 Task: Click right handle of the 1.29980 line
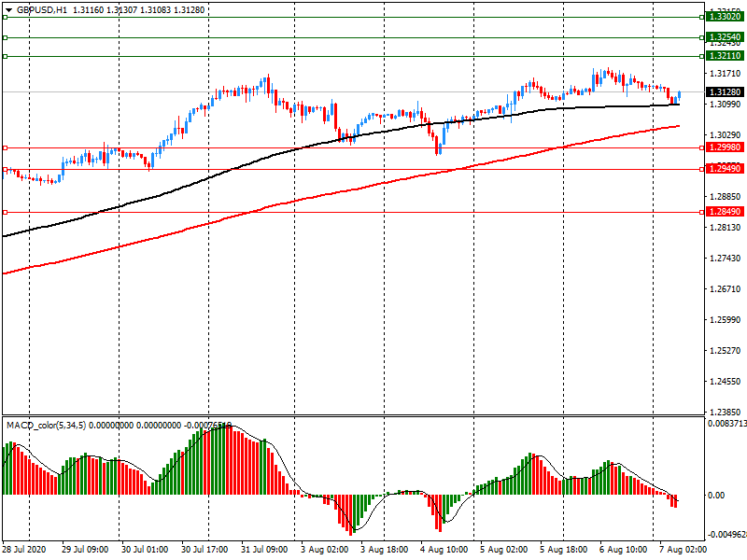pyautogui.click(x=702, y=148)
